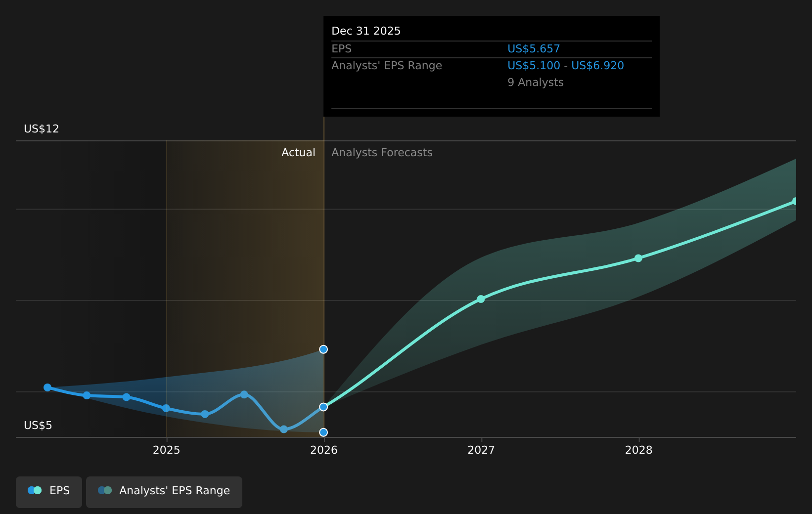Switch to the Actual section label

[x=298, y=152]
